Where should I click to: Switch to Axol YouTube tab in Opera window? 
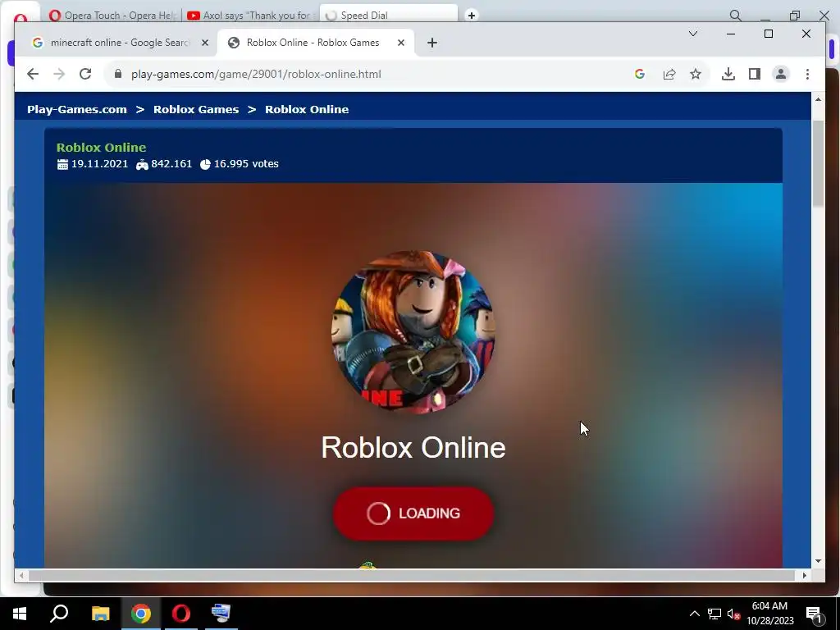pos(251,15)
